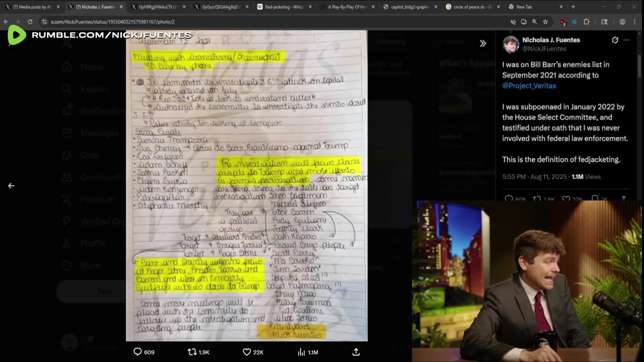The width and height of the screenshot is (644, 362).
Task: Click the muted-eye icon in address bar
Action: (513, 22)
